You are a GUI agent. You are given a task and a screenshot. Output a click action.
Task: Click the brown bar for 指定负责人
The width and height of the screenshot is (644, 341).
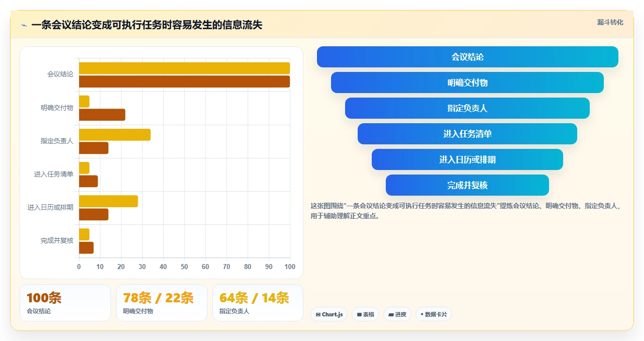(x=93, y=148)
